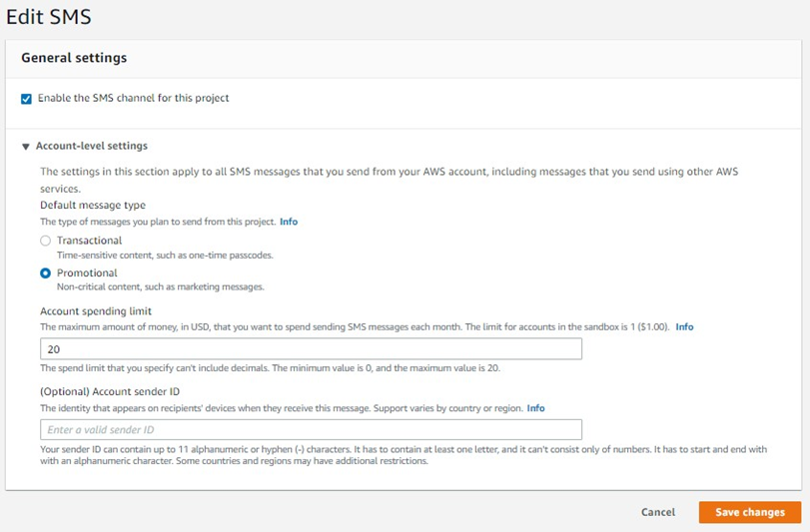Select the Transactional radio button
This screenshot has width=810, height=532.
(45, 241)
